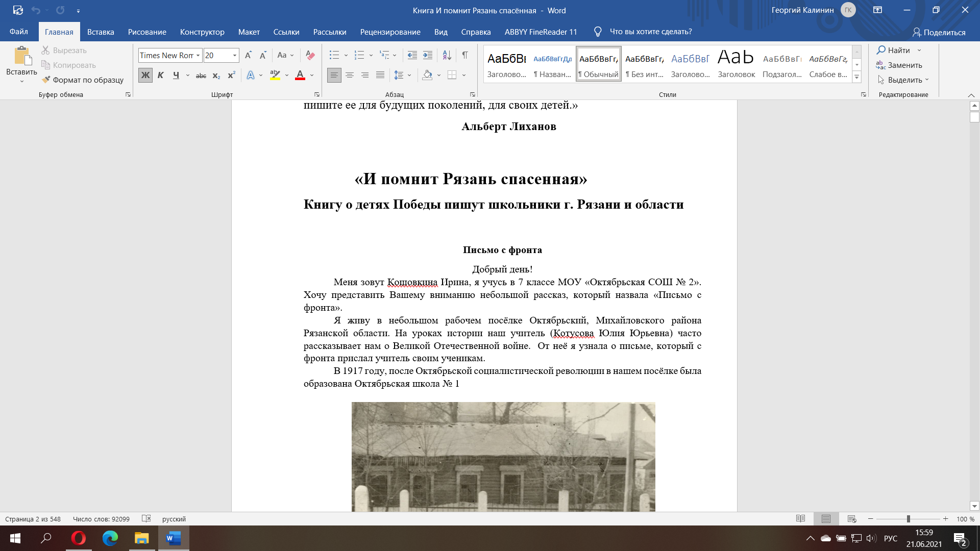The height and width of the screenshot is (551, 980).
Task: Switch to the Конструктор tab
Action: [202, 32]
